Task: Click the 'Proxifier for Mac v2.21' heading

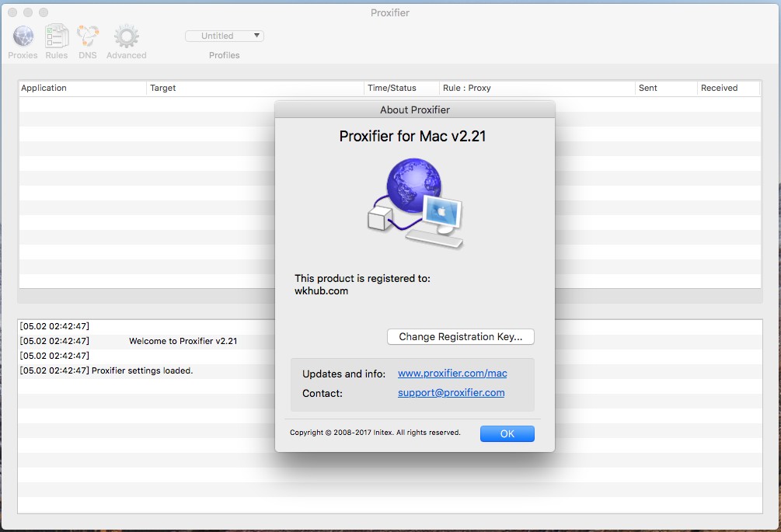Action: tap(413, 137)
